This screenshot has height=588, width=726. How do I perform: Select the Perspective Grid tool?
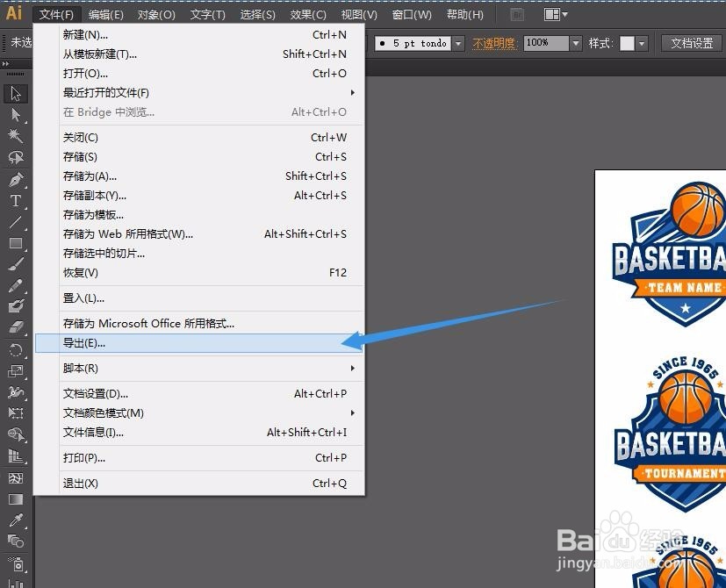pos(16,456)
